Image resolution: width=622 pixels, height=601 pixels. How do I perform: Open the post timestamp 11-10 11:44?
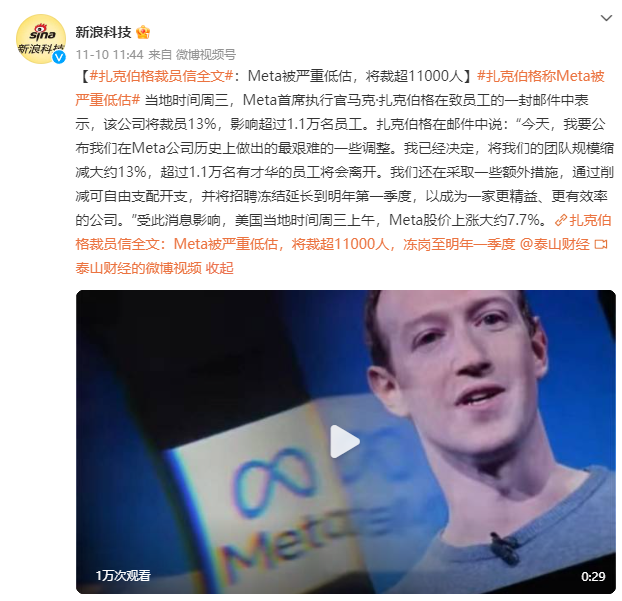point(109,54)
